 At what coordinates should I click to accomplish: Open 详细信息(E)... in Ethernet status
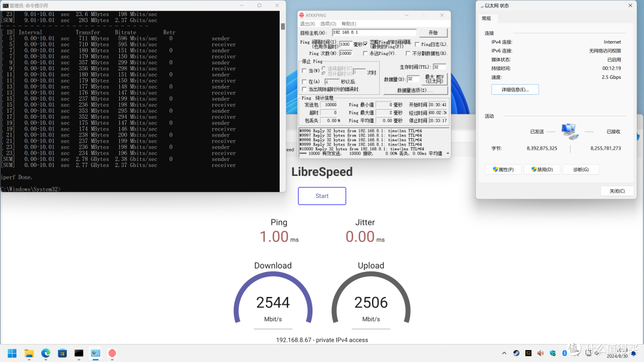pos(515,89)
